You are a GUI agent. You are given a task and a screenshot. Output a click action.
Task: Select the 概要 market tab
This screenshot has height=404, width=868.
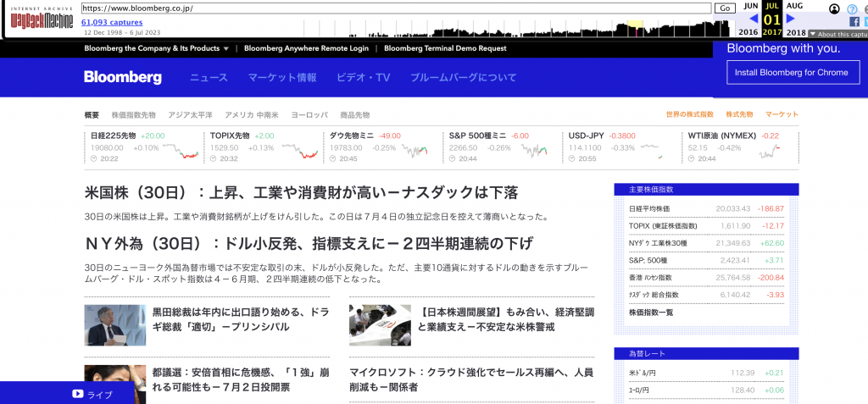pos(92,115)
